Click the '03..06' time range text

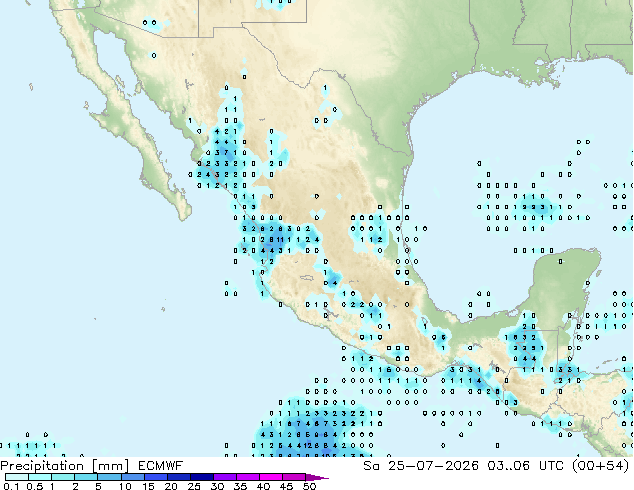[x=508, y=466]
